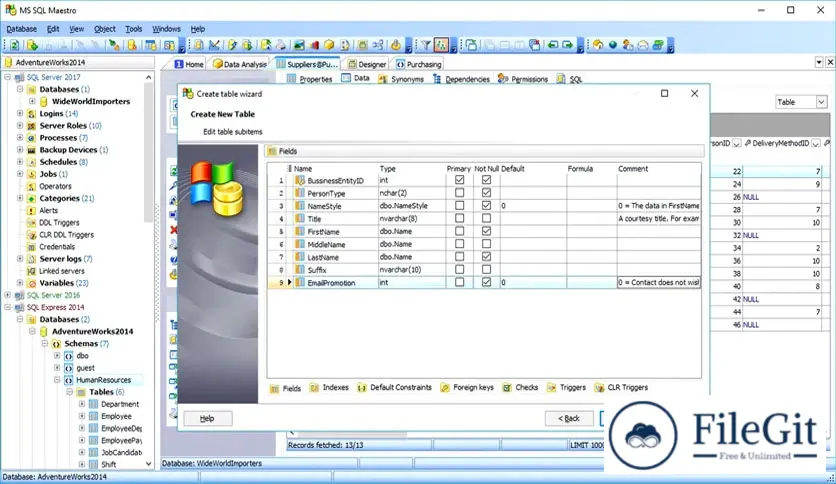Click the Comment cell of NameStyle row

coord(658,206)
